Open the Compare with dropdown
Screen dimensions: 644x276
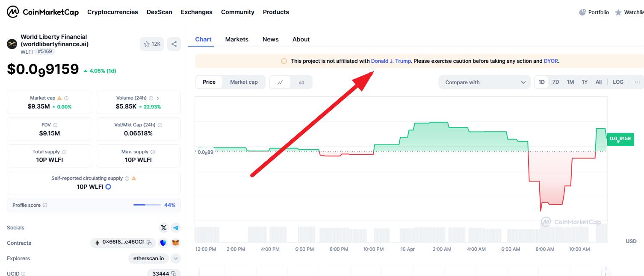(484, 82)
